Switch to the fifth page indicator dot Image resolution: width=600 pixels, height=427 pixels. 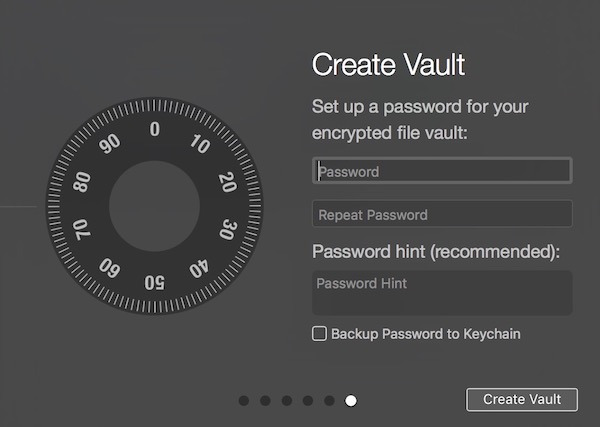tap(329, 401)
